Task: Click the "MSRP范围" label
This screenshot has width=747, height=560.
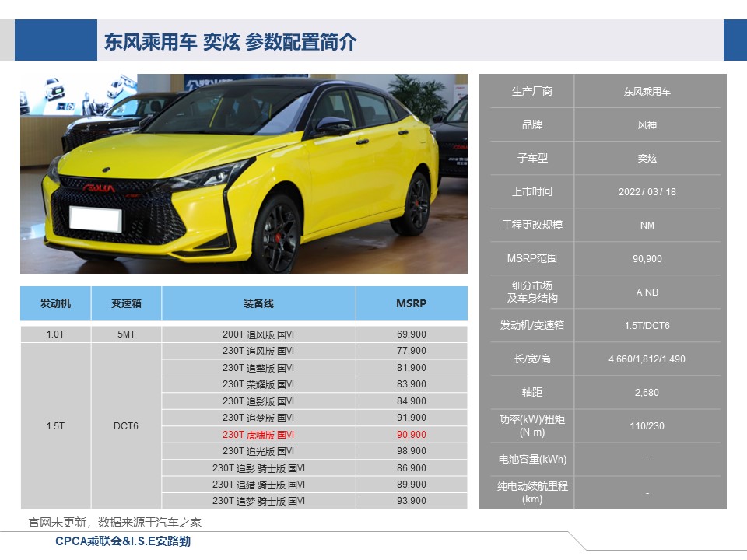Action: point(532,258)
